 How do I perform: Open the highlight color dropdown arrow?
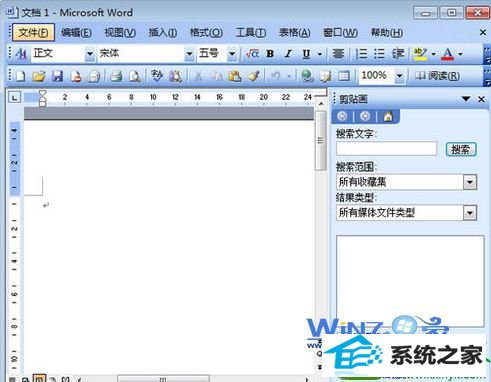click(x=433, y=54)
